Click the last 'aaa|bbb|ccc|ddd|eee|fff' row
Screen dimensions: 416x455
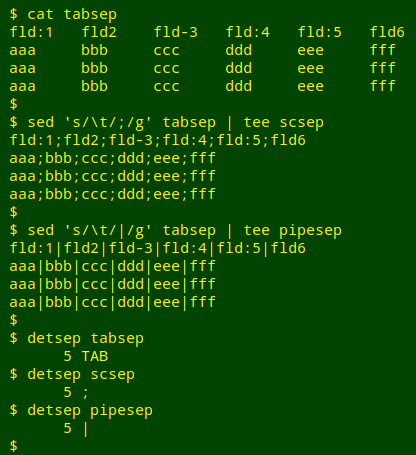[113, 302]
